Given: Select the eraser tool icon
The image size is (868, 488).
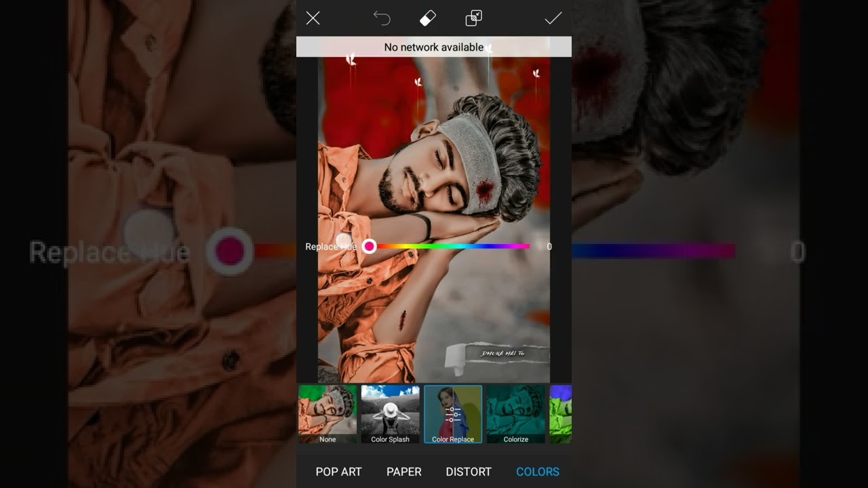Looking at the screenshot, I should 428,18.
